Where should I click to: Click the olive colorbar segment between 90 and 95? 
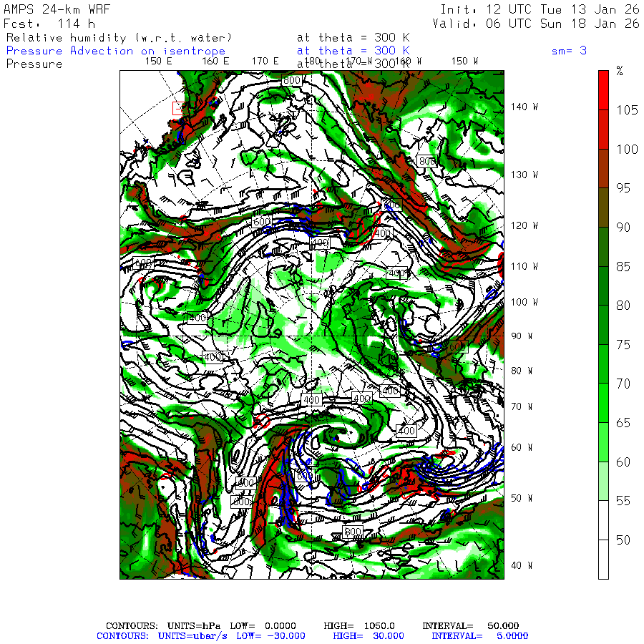point(603,208)
